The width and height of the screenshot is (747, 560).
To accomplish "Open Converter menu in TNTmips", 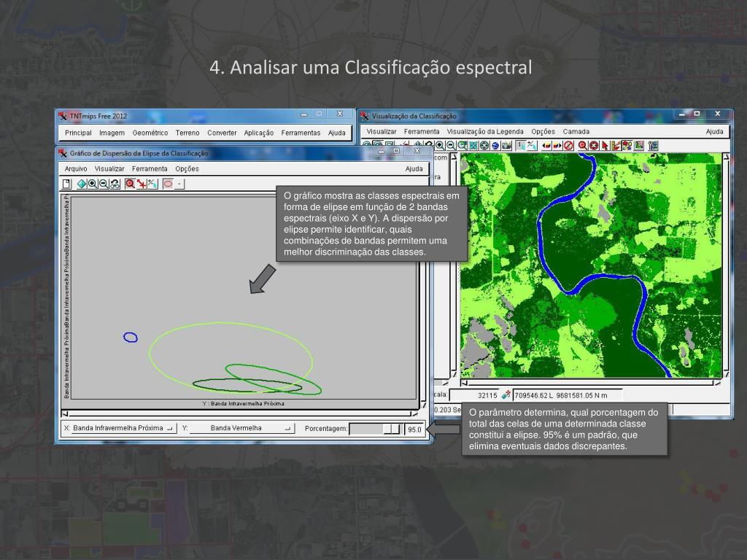I will pyautogui.click(x=222, y=133).
